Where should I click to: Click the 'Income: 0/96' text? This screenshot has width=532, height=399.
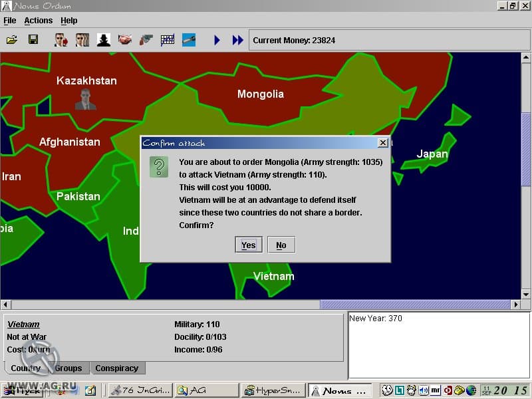pyautogui.click(x=198, y=350)
